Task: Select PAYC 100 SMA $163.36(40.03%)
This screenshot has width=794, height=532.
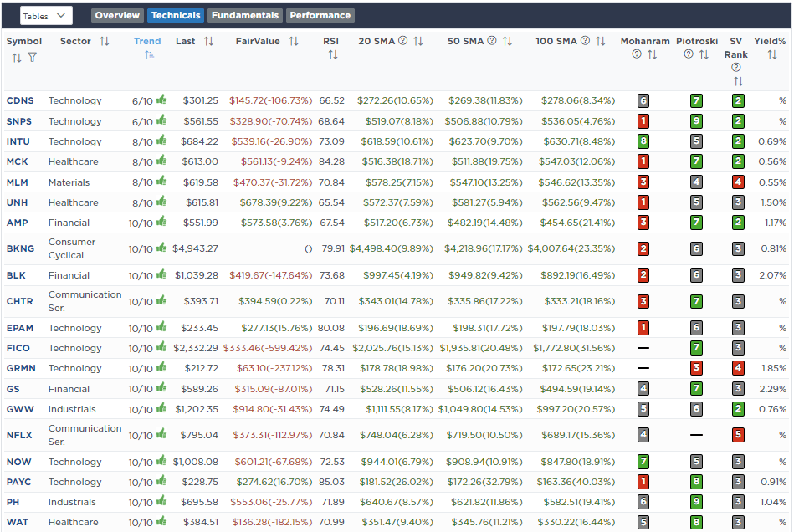Action: (x=576, y=482)
